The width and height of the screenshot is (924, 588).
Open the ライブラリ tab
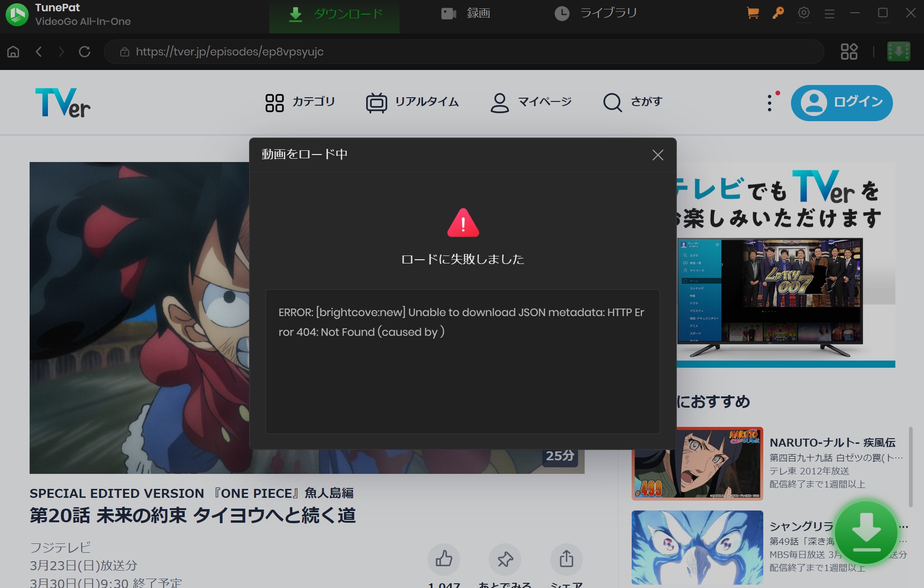click(x=595, y=13)
